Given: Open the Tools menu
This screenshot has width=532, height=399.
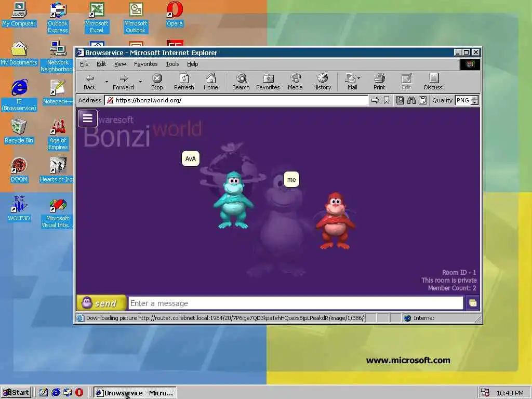Looking at the screenshot, I should [172, 64].
